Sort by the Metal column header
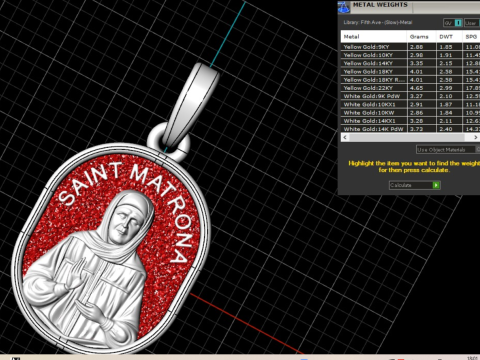Viewport: 480px width, 360px height. click(x=374, y=37)
